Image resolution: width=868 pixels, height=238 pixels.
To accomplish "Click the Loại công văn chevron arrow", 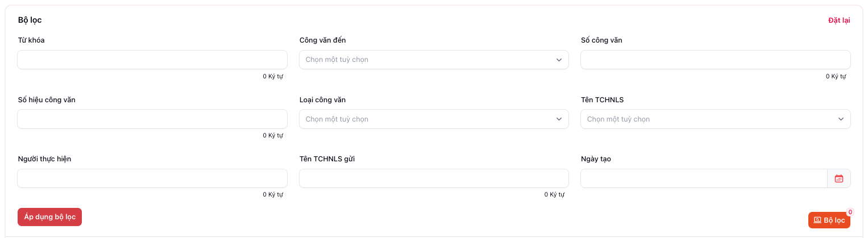I will 559,119.
